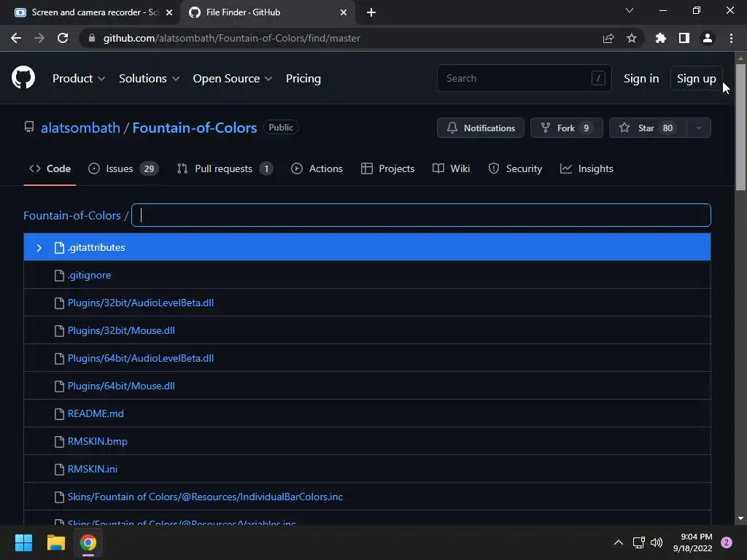Open the Insights tab

click(x=587, y=168)
